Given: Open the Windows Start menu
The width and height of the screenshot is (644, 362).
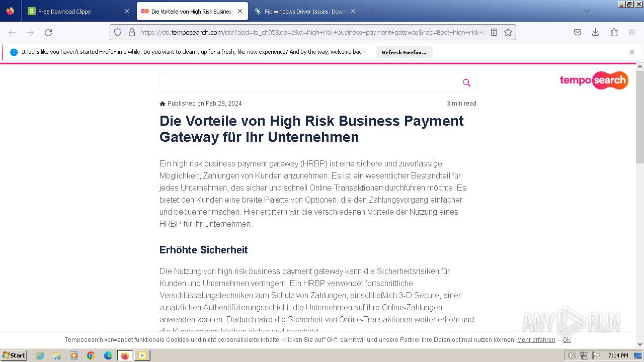Looking at the screenshot, I should pos(14,355).
